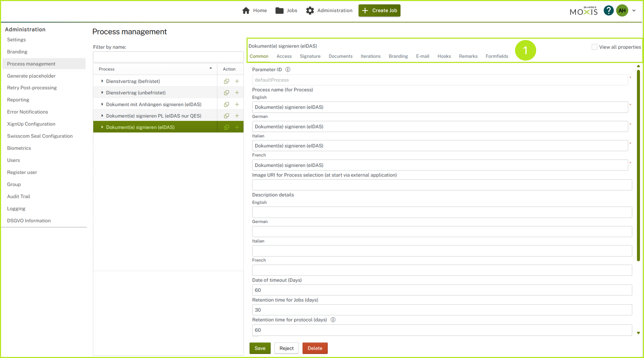
Task: Open the user menu dropdown arrow
Action: pyautogui.click(x=634, y=11)
